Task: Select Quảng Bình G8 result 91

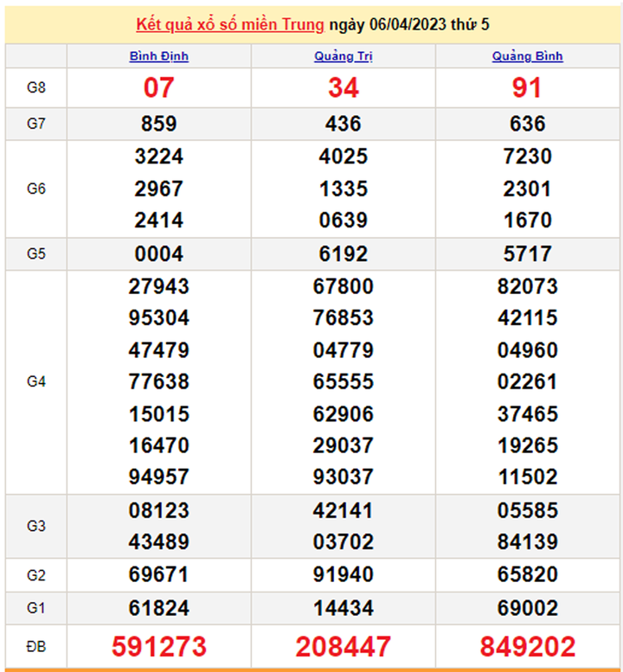Action: point(527,87)
